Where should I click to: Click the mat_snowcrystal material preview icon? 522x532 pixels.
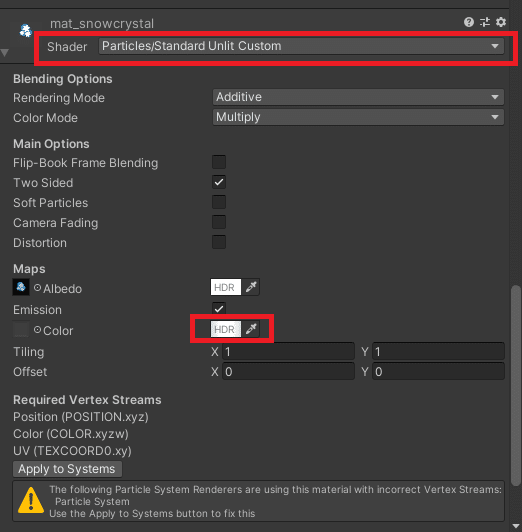point(25,31)
